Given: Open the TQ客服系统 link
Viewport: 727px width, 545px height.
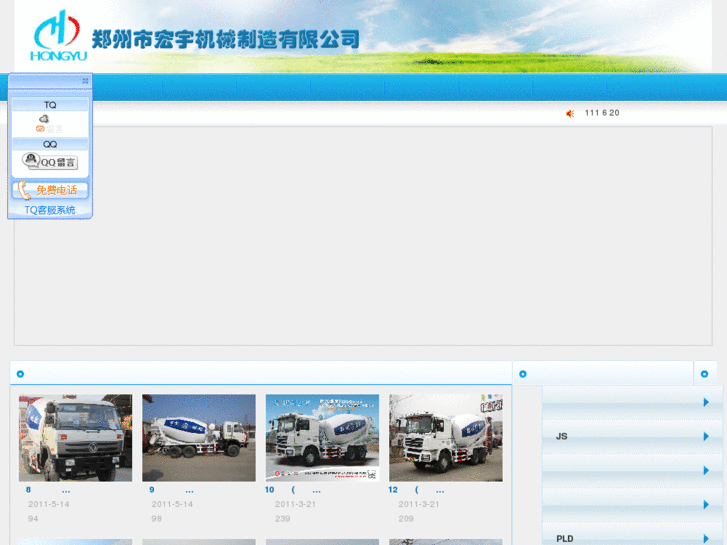Looking at the screenshot, I should coord(50,210).
